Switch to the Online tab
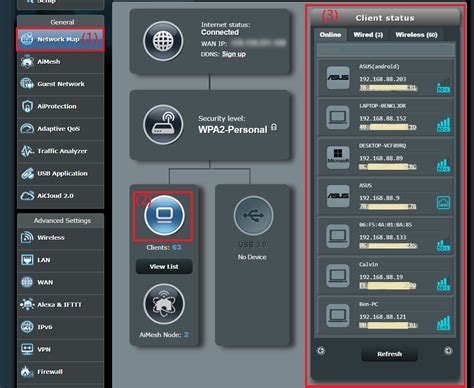474x388 pixels. click(x=330, y=35)
